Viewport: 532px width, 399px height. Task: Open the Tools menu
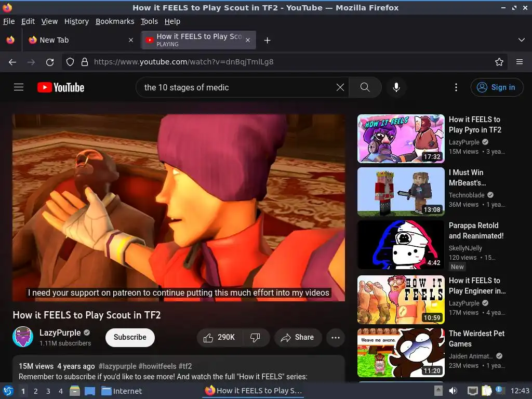click(149, 21)
